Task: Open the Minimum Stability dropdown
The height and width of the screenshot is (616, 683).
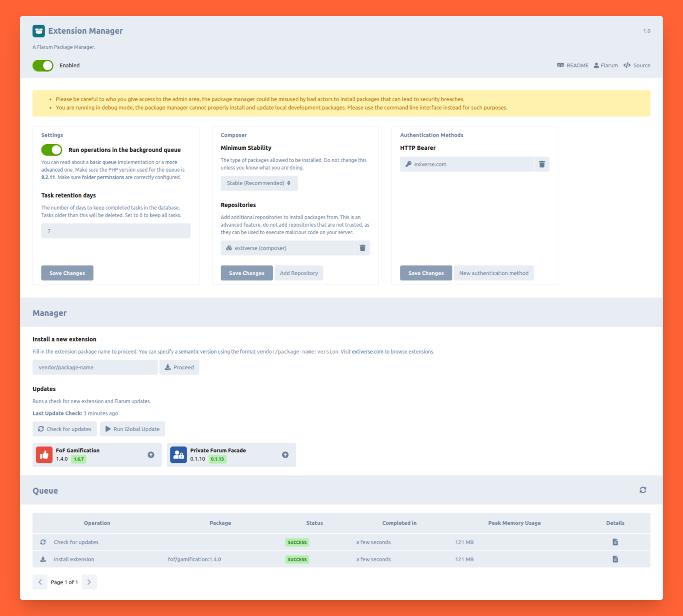Action: (259, 183)
